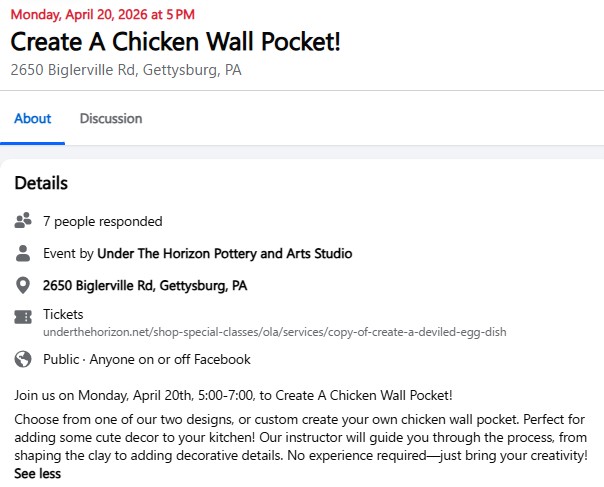Click the red event date at the top
This screenshot has height=487, width=604.
(103, 14)
